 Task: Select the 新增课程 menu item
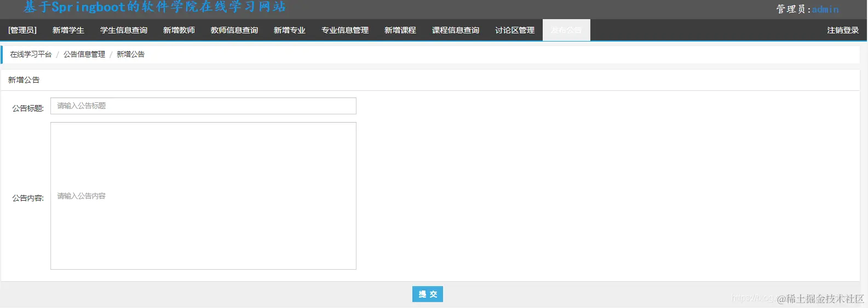400,30
